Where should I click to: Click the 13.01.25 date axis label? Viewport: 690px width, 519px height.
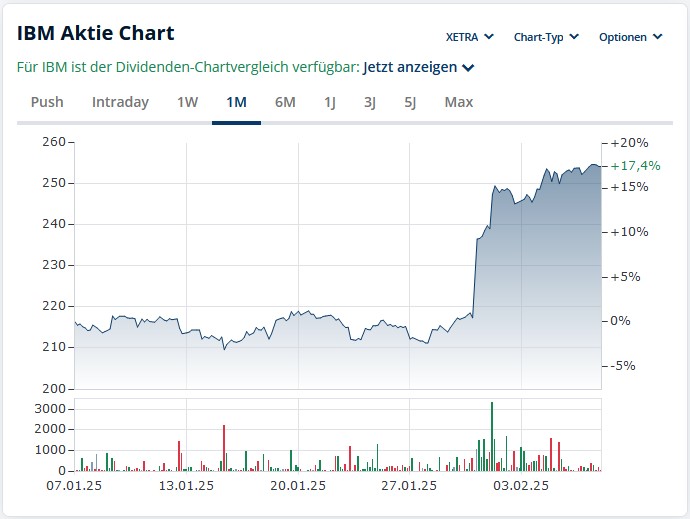(188, 486)
